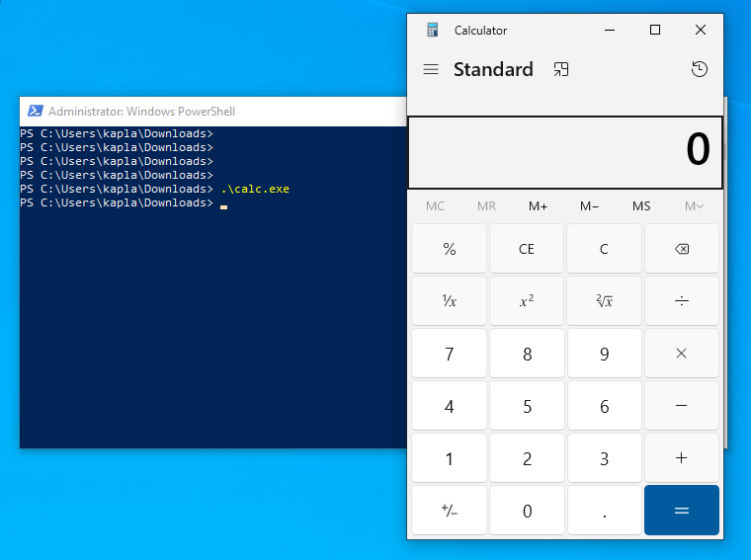Image resolution: width=751 pixels, height=560 pixels.
Task: Click the Administrator: Windows PowerShell title bar
Action: tap(213, 111)
